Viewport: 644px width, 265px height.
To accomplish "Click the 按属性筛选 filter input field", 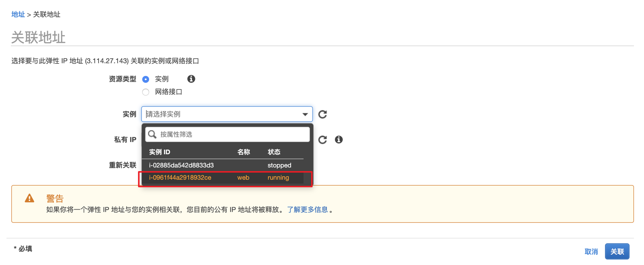I will coord(233,135).
